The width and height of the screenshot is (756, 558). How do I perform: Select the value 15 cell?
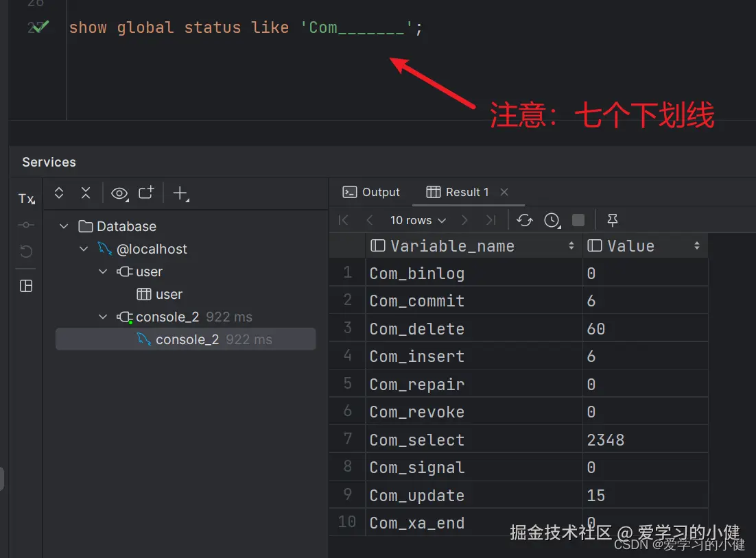pos(645,495)
